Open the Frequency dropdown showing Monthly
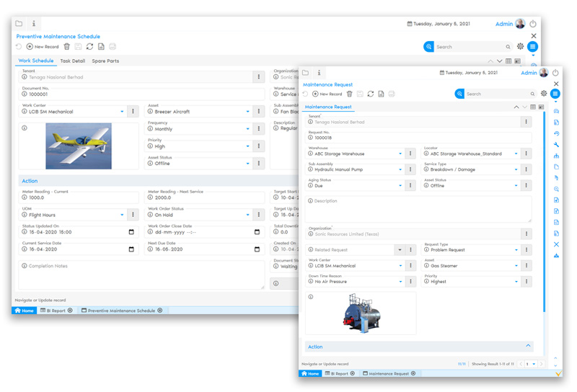Screen dimensions: 577x392 point(248,129)
